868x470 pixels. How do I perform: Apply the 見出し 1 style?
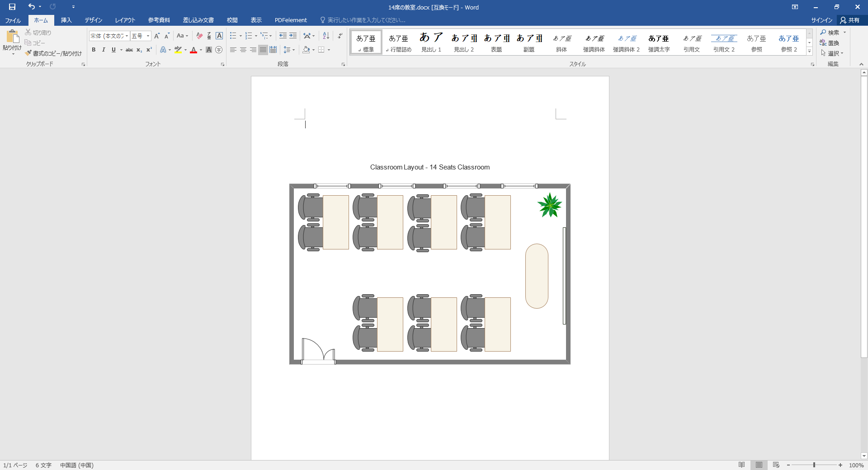(431, 42)
